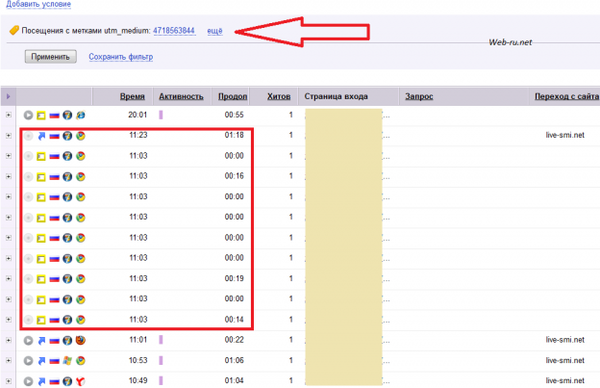Screen dimensions: 600x388
Task: Sort by the Продол duration column
Action: (233, 97)
